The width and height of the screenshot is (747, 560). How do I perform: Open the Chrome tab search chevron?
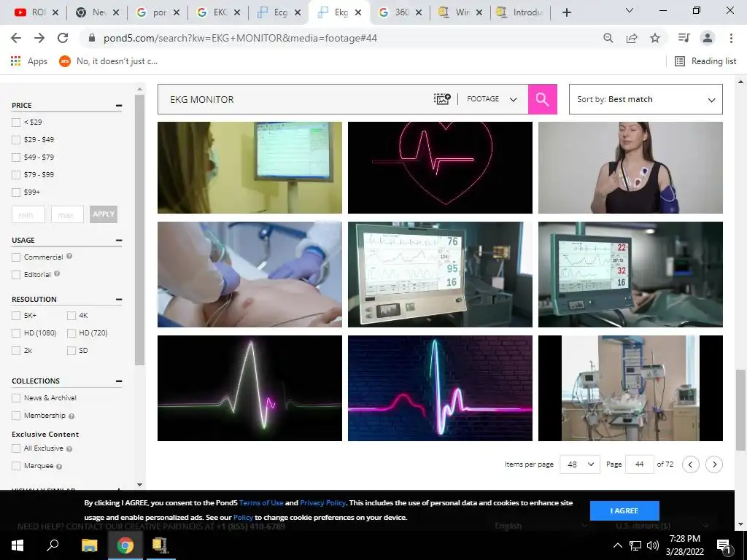tap(630, 10)
